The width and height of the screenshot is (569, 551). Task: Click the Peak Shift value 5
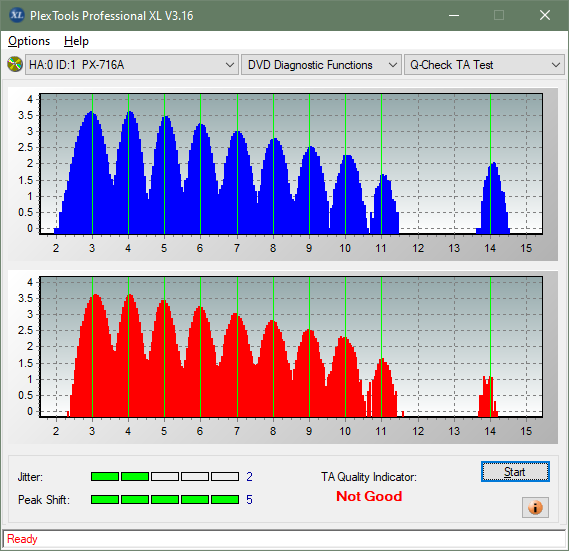[x=249, y=500]
